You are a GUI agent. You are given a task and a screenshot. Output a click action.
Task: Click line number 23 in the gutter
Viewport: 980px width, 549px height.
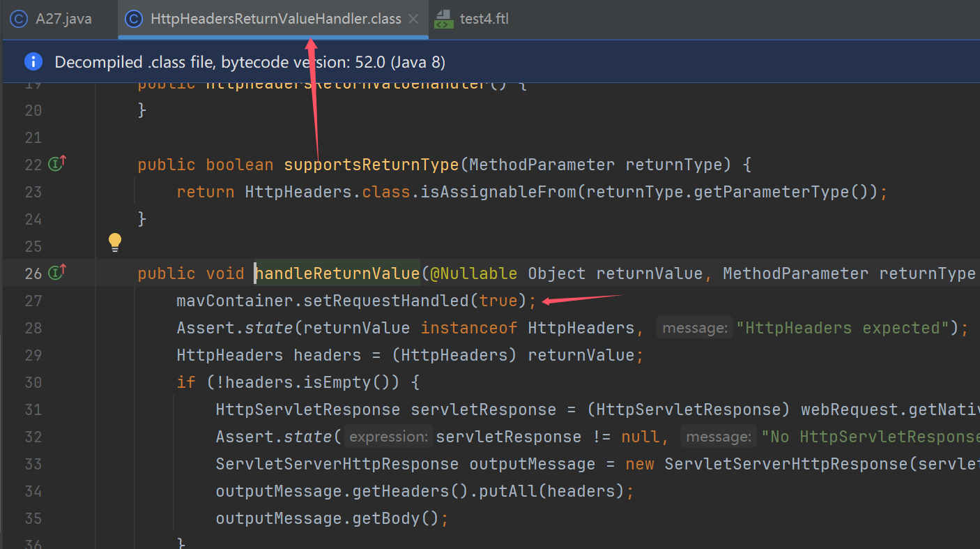click(33, 192)
